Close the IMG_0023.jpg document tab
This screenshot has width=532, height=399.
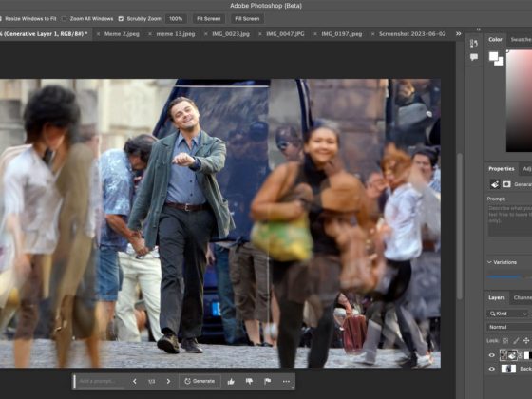tap(205, 34)
